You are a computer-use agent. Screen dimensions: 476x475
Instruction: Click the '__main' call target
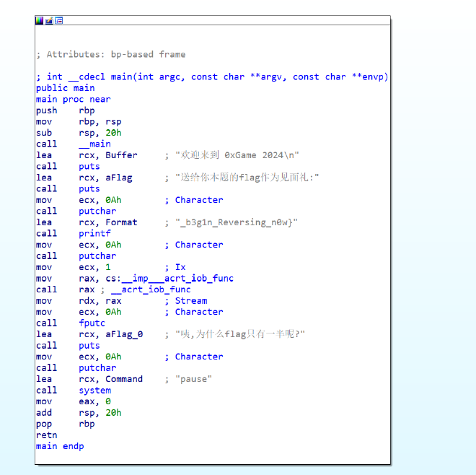tap(94, 144)
